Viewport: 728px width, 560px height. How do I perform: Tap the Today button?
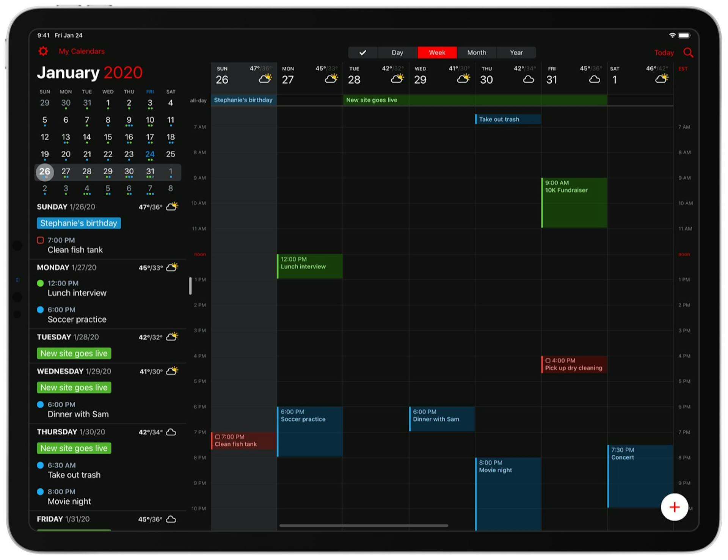664,53
